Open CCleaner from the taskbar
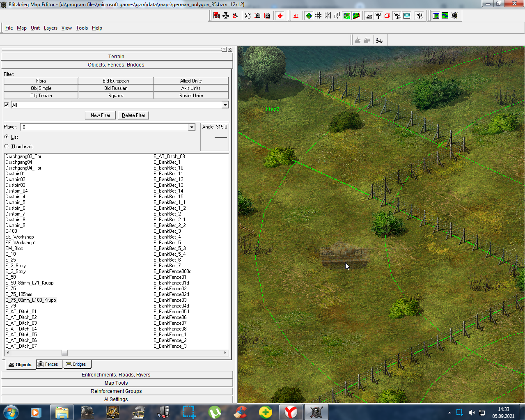Screen dimensions: 525x420 240,412
